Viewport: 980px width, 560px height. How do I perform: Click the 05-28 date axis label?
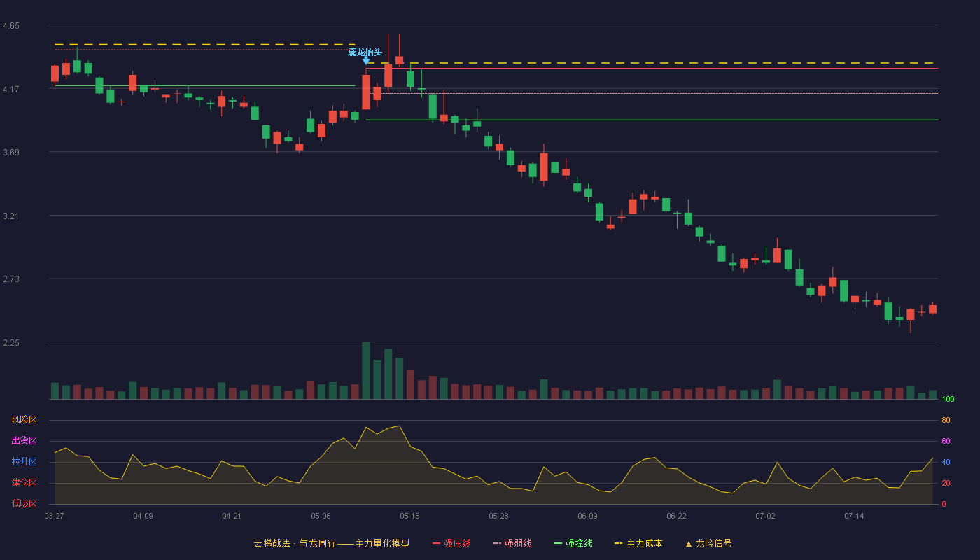click(498, 516)
